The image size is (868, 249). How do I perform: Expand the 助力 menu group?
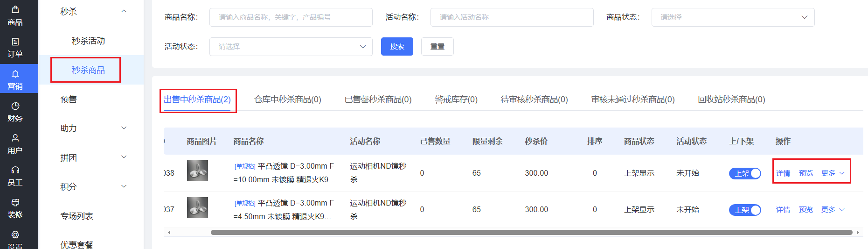(x=91, y=128)
